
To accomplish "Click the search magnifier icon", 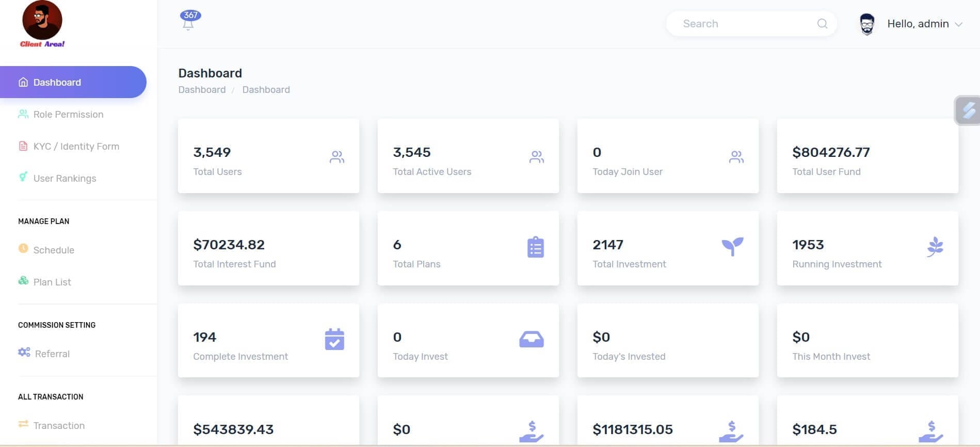I will [822, 24].
